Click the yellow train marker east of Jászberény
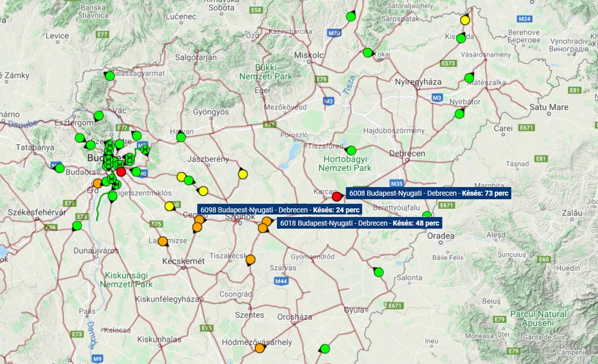The image size is (598, 364). pos(242,174)
